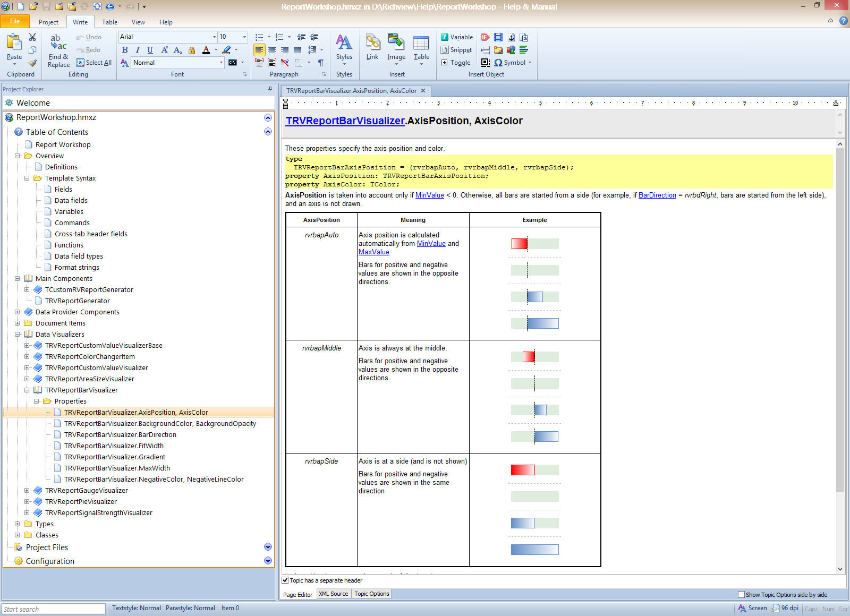This screenshot has height=616, width=850.
Task: Toggle bold formatting in Font group
Action: 125,50
